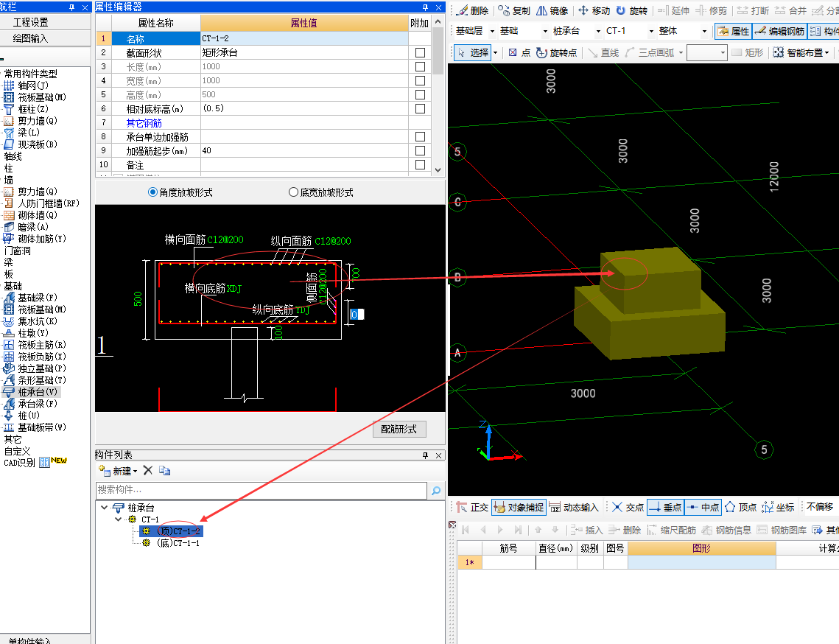Image resolution: width=839 pixels, height=644 pixels.
Task: Click the Break (打断) tool
Action: point(753,11)
